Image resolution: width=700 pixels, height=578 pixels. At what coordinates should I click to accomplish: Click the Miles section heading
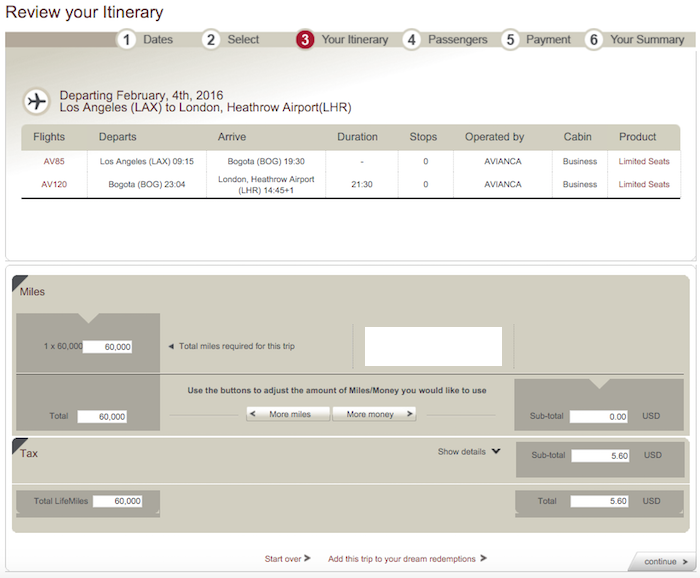click(32, 291)
